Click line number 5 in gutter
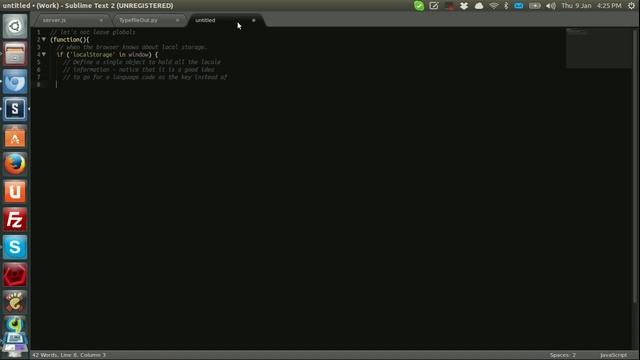Image resolution: width=640 pixels, height=360 pixels. click(x=38, y=62)
